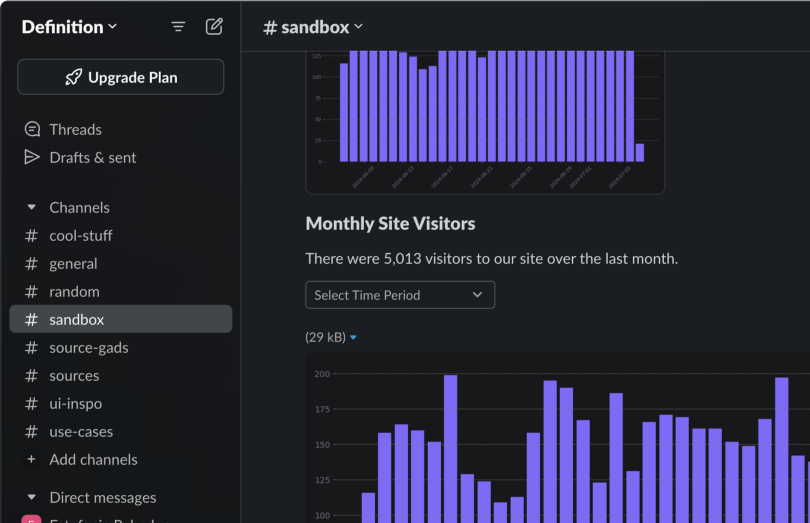
Task: Click the Upgrade Plan button
Action: coord(121,77)
